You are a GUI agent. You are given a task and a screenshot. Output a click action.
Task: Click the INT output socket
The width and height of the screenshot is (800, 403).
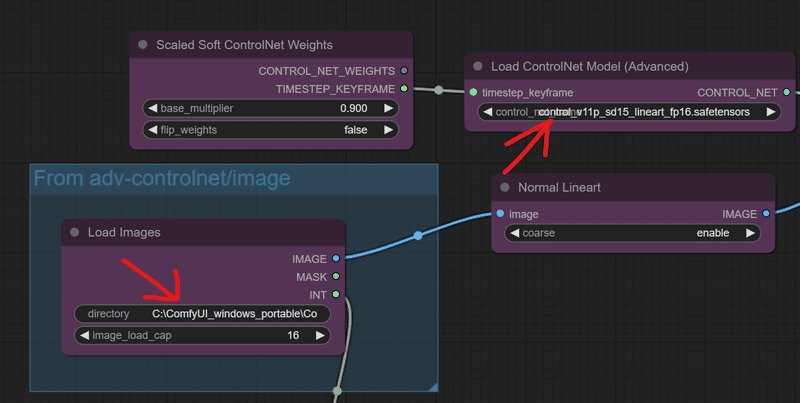(x=336, y=294)
